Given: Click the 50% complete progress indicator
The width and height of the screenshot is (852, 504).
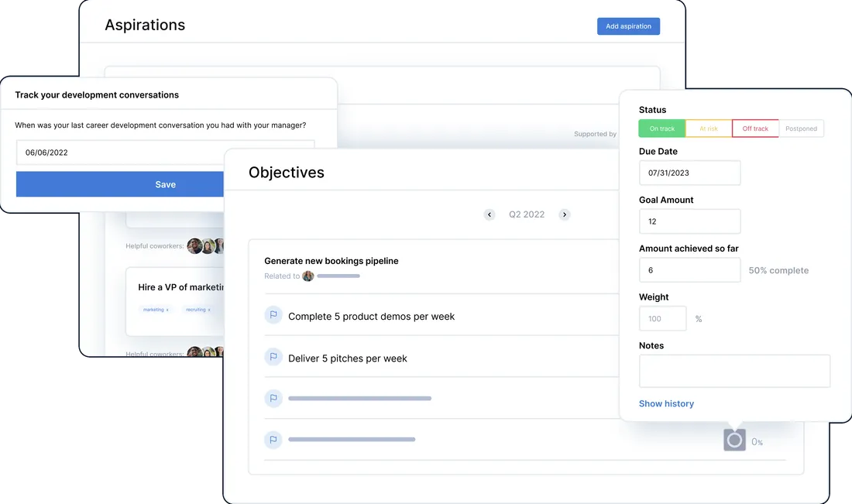Looking at the screenshot, I should [778, 269].
